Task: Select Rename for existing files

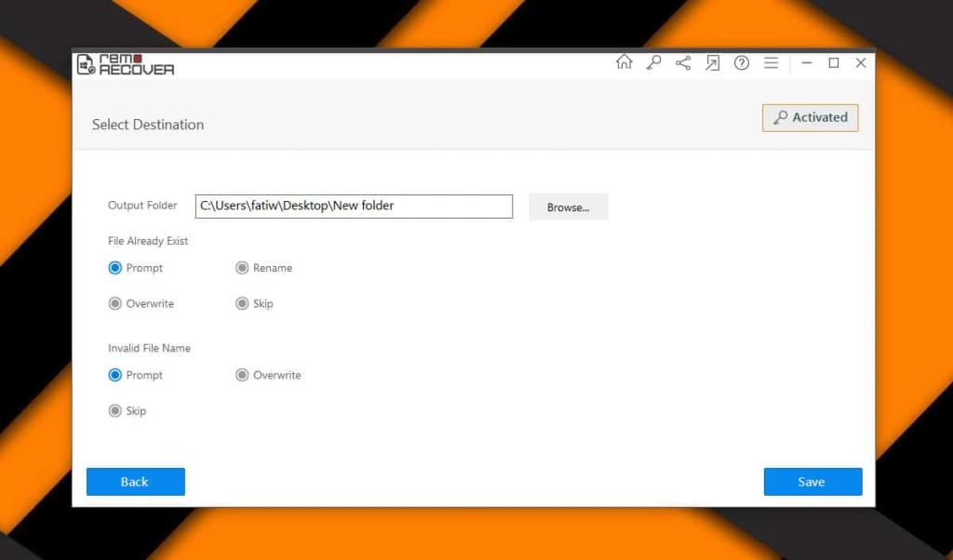Action: [x=241, y=268]
